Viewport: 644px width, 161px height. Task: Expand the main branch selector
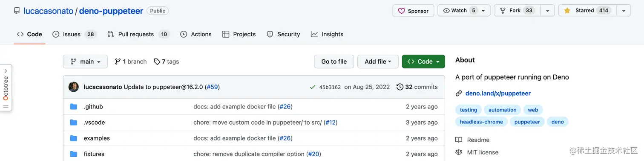tap(85, 61)
